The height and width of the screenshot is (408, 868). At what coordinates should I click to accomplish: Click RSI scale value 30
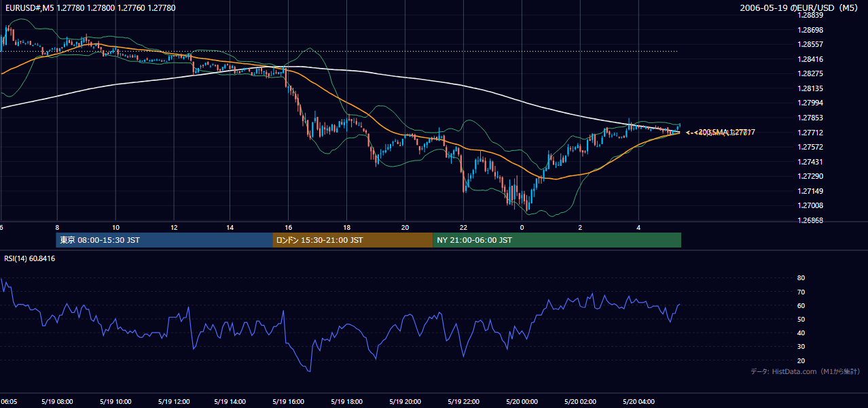(801, 347)
